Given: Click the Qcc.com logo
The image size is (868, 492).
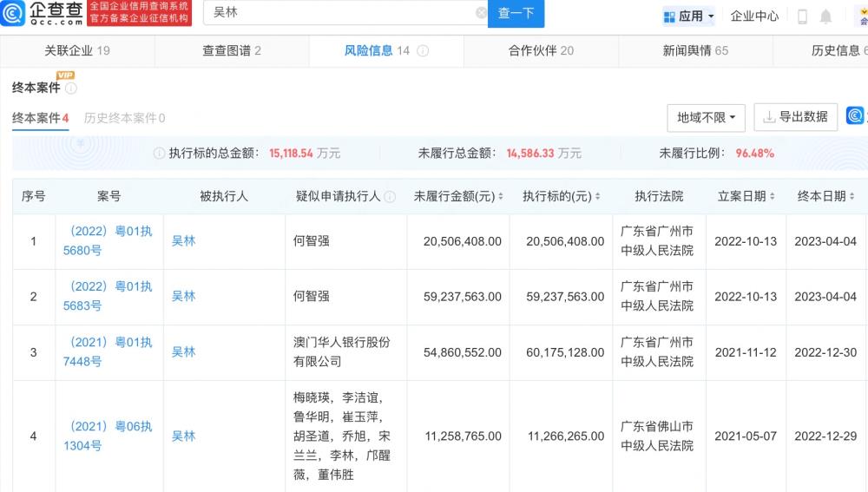Looking at the screenshot, I should pyautogui.click(x=43, y=13).
